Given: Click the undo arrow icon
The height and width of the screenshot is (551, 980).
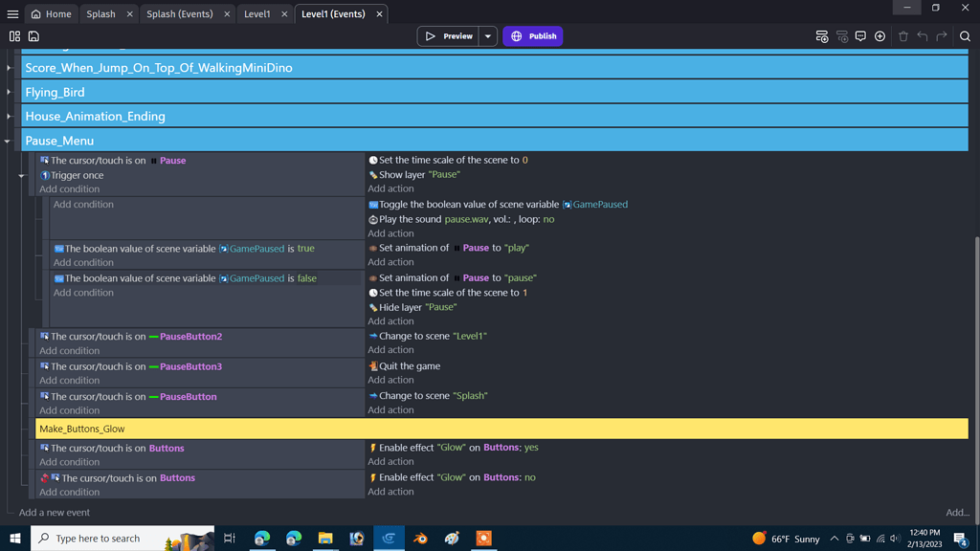Looking at the screenshot, I should [923, 36].
